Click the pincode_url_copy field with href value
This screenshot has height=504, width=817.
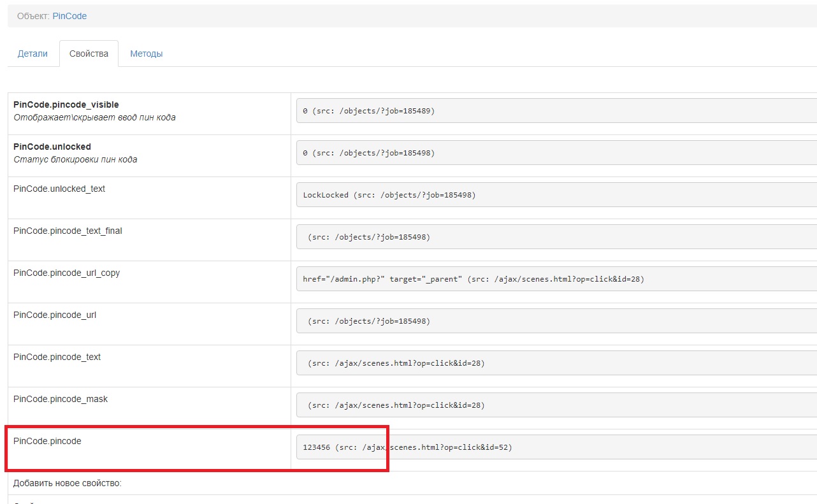tap(556, 279)
